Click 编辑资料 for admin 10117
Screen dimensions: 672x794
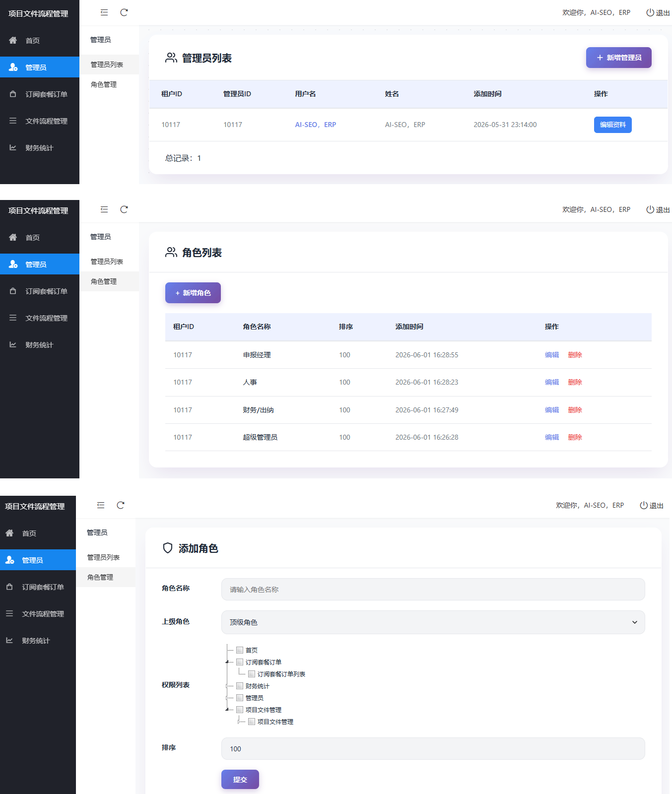point(612,125)
